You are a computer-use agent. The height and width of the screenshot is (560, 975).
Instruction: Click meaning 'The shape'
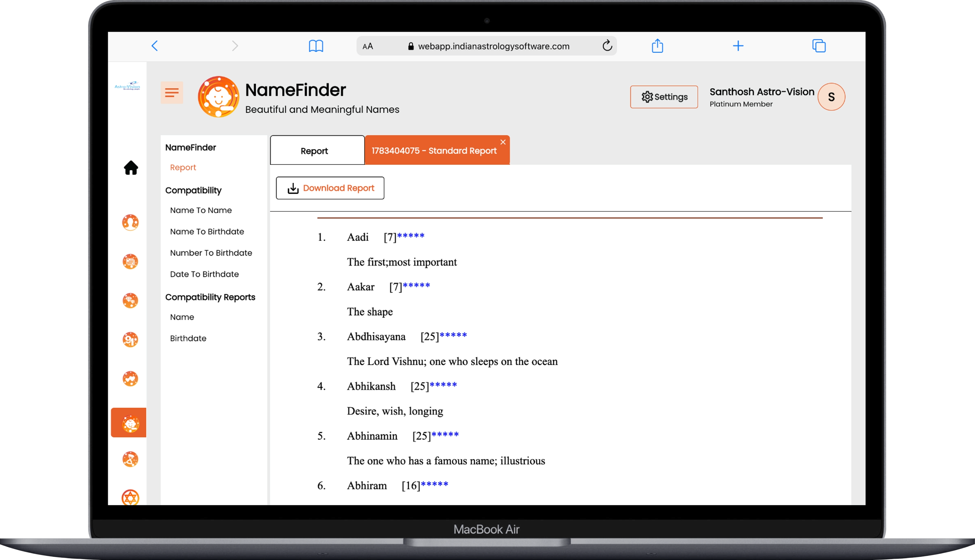coord(370,312)
